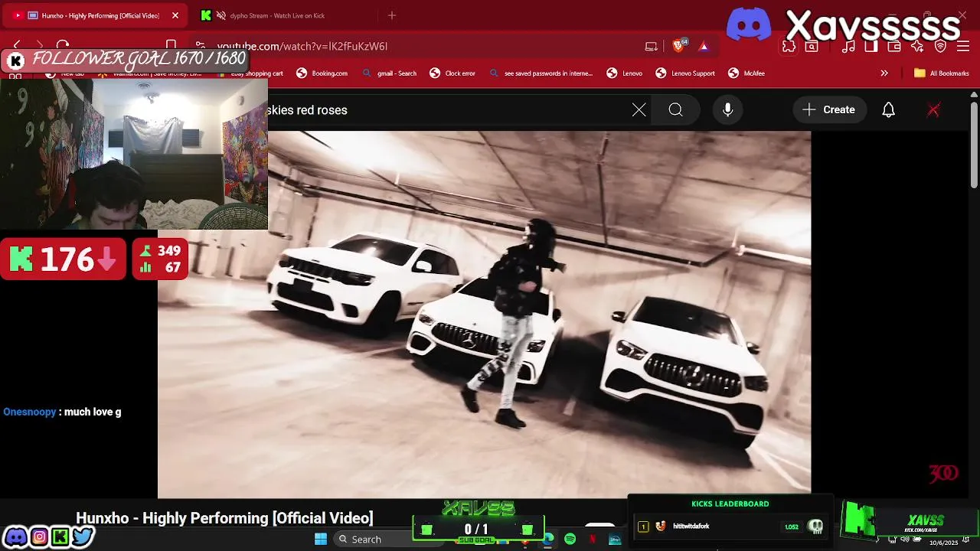Open YouTube notifications bell
980x551 pixels.
(889, 110)
